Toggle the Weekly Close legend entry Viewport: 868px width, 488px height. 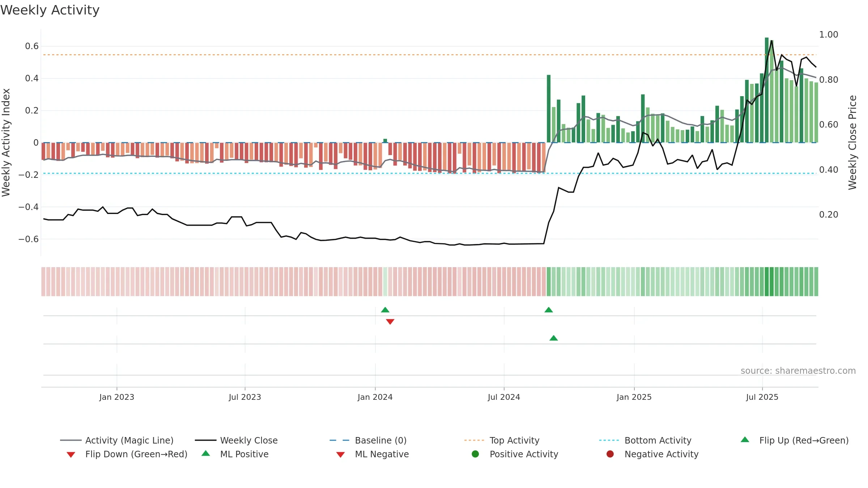click(x=236, y=440)
